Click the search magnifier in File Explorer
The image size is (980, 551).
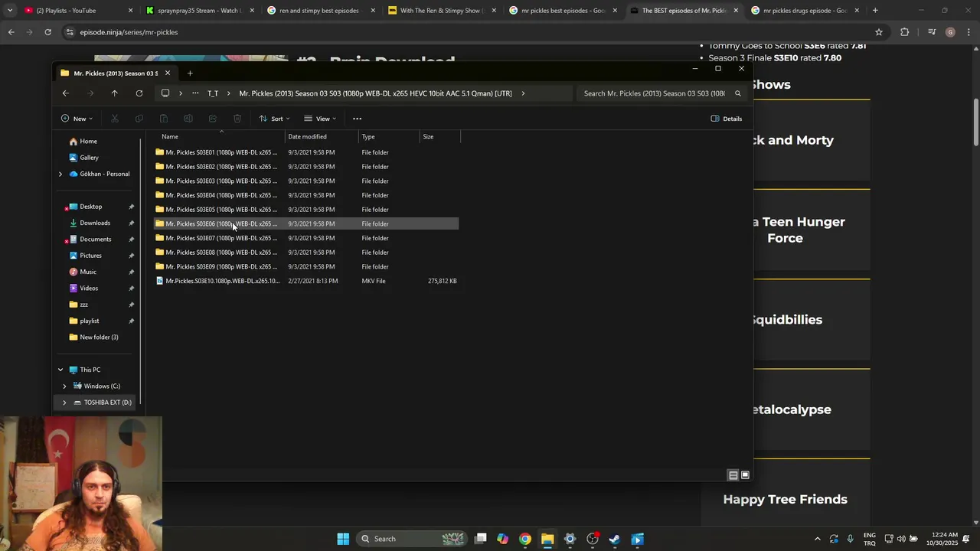pyautogui.click(x=738, y=93)
